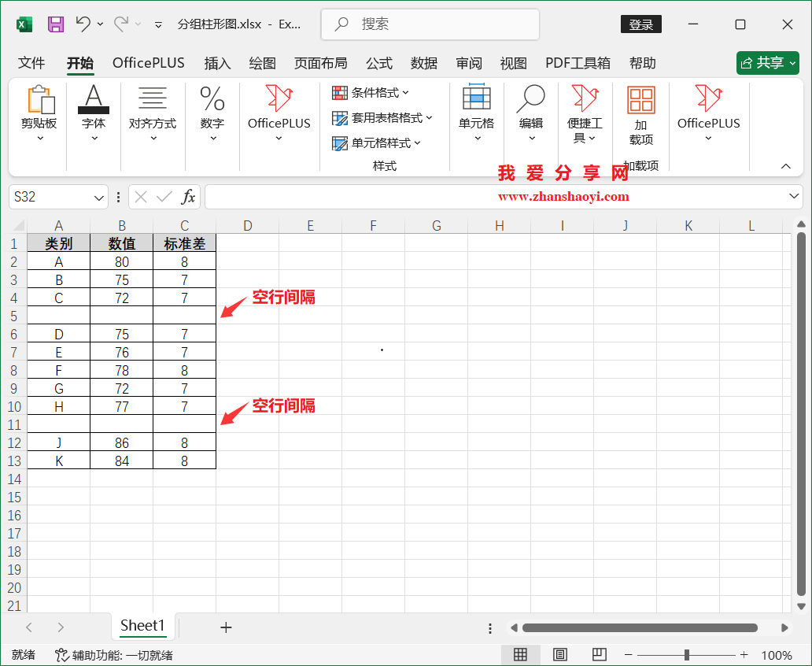Open the Name Box dropdown
Screen dimensions: 812x666
click(98, 197)
